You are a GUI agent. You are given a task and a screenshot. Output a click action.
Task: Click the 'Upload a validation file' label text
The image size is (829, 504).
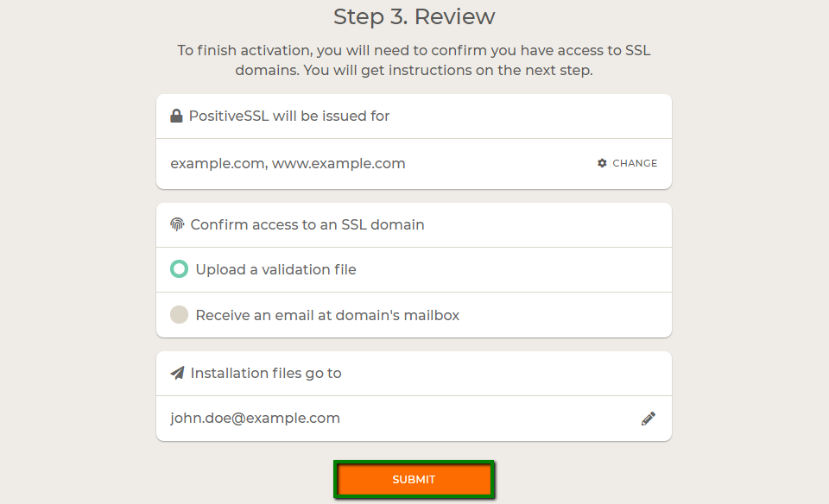[x=275, y=269]
